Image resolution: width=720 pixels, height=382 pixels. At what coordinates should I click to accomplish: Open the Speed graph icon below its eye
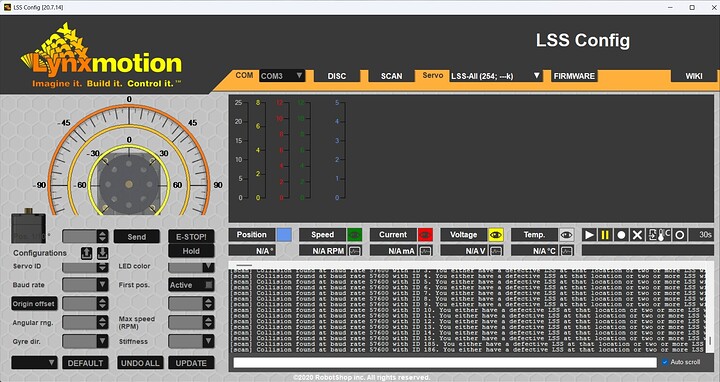click(x=354, y=251)
